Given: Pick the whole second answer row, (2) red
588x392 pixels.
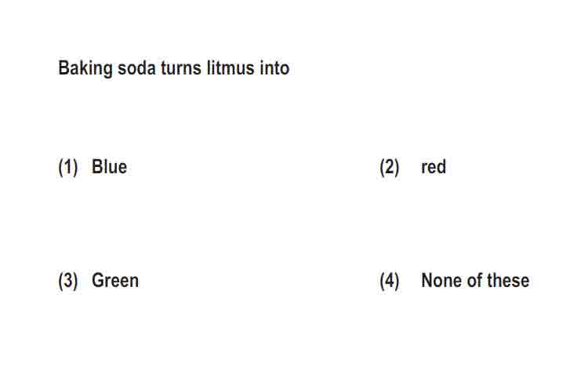Looking at the screenshot, I should tap(413, 167).
